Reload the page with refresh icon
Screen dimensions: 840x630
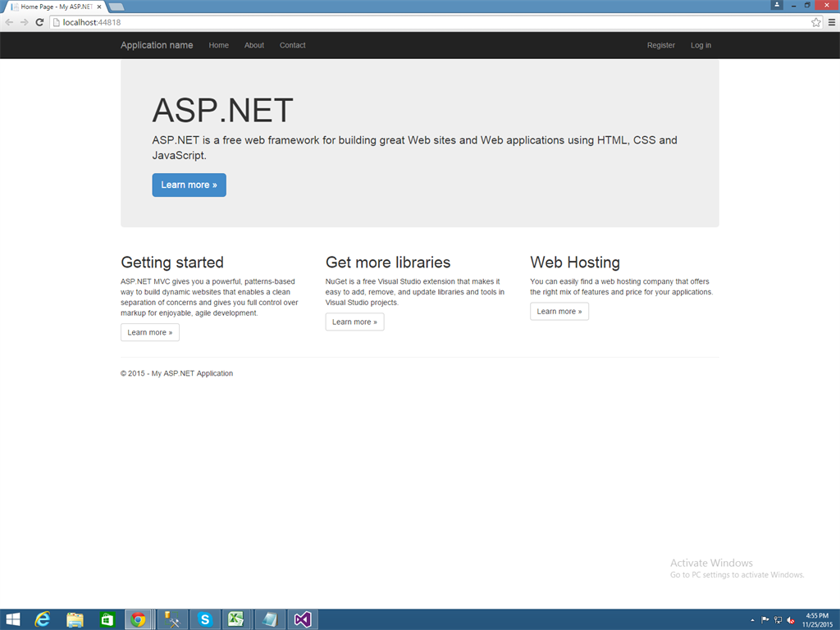pos(39,22)
